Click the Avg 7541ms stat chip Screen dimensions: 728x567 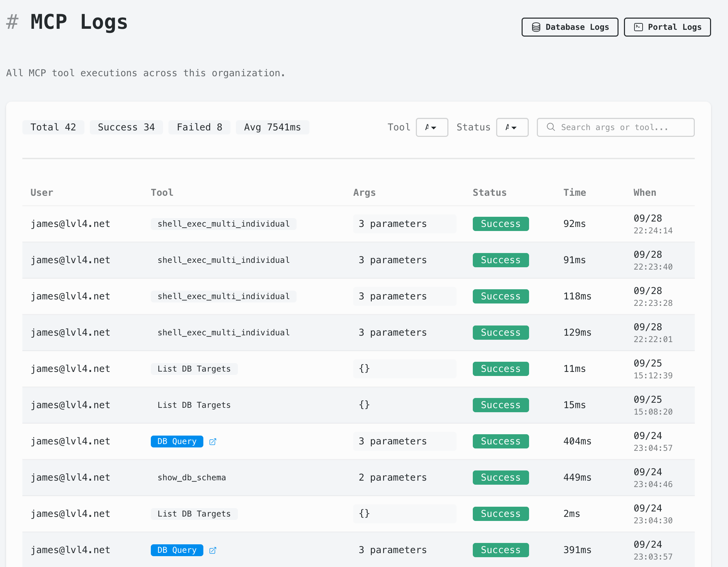(x=272, y=127)
